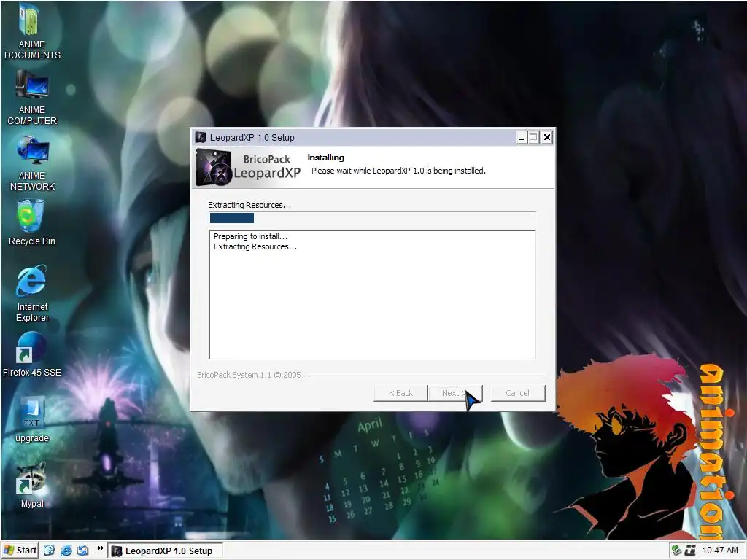Click the LeopardXP setup title bar icon
Viewport: 747px width, 560px height.
pyautogui.click(x=201, y=138)
